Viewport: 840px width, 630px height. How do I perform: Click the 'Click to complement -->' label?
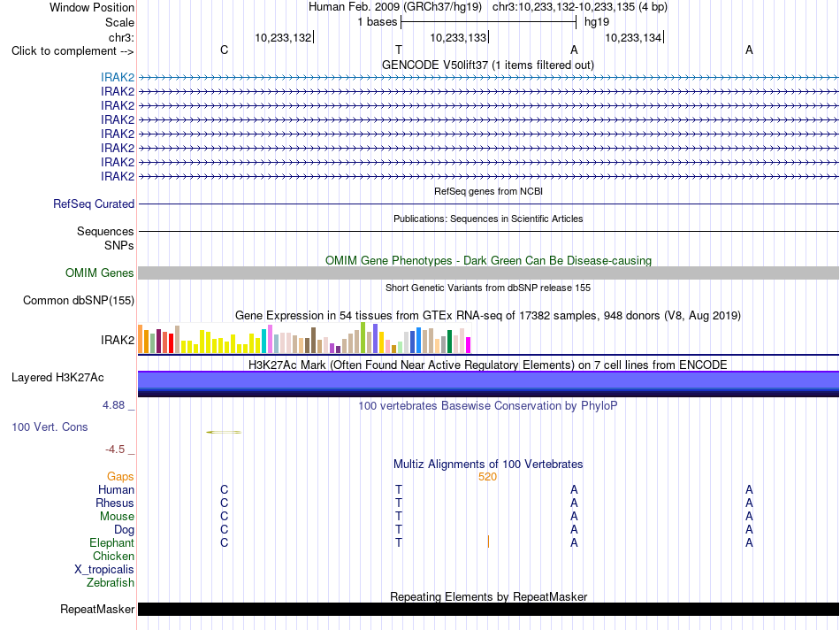pos(73,51)
